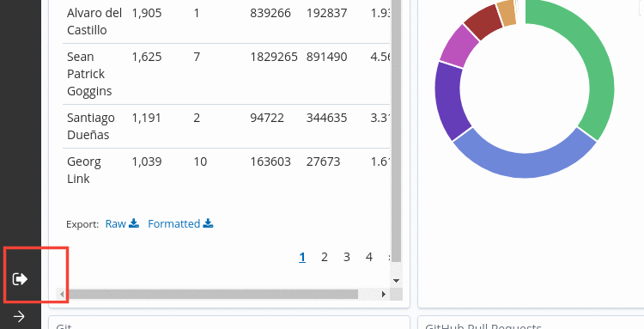Click the value 1,625 in table

[x=147, y=57]
